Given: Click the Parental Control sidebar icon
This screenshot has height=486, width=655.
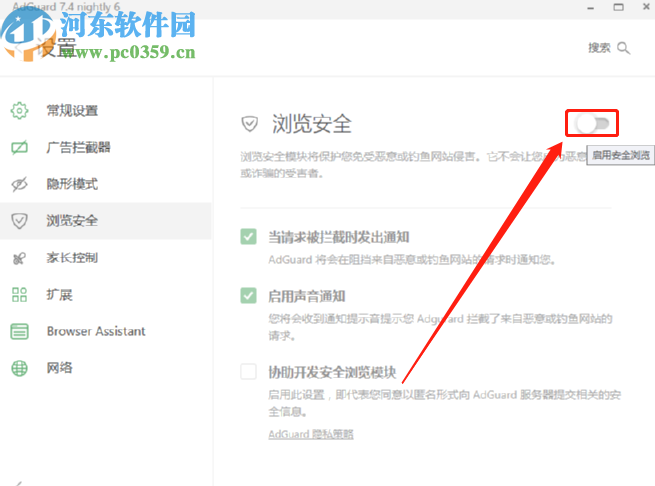Looking at the screenshot, I should pos(19,258).
